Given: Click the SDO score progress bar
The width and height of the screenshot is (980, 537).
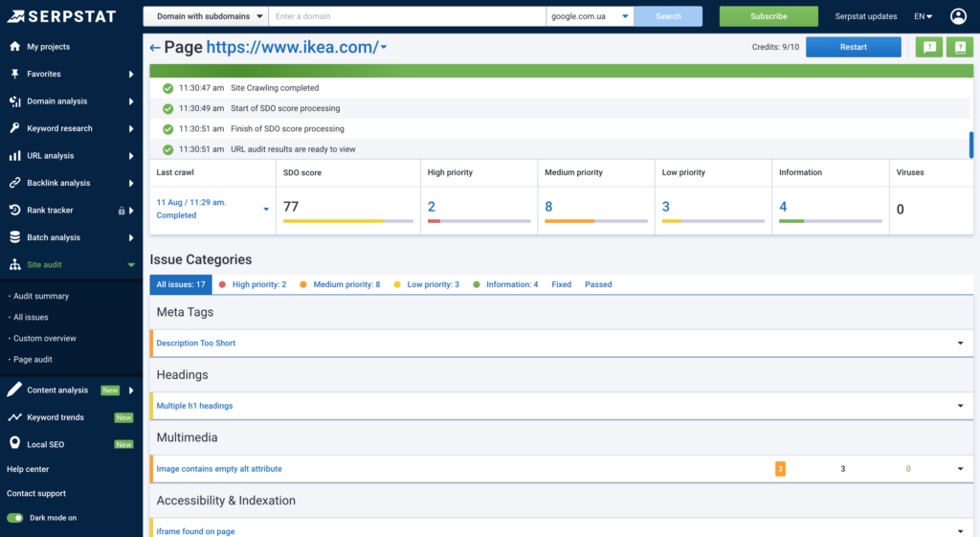Looking at the screenshot, I should pos(348,221).
